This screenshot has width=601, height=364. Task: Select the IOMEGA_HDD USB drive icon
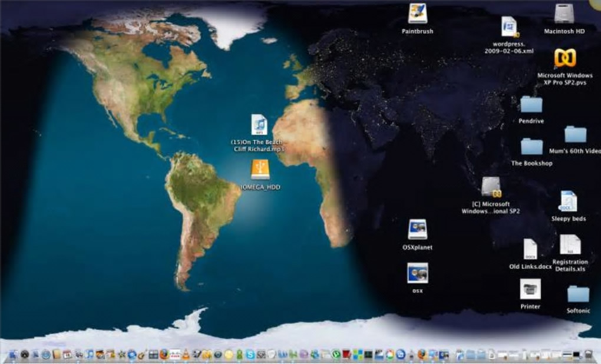pyautogui.click(x=260, y=170)
